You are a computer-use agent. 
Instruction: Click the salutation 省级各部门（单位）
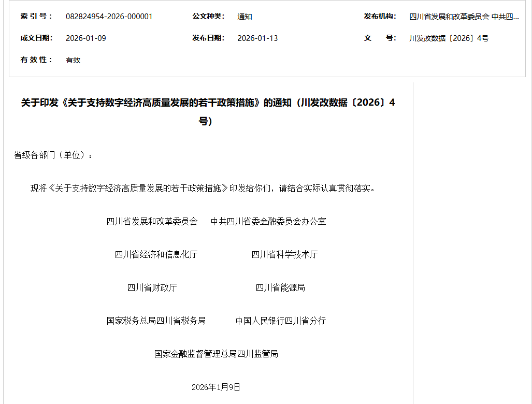[53, 155]
